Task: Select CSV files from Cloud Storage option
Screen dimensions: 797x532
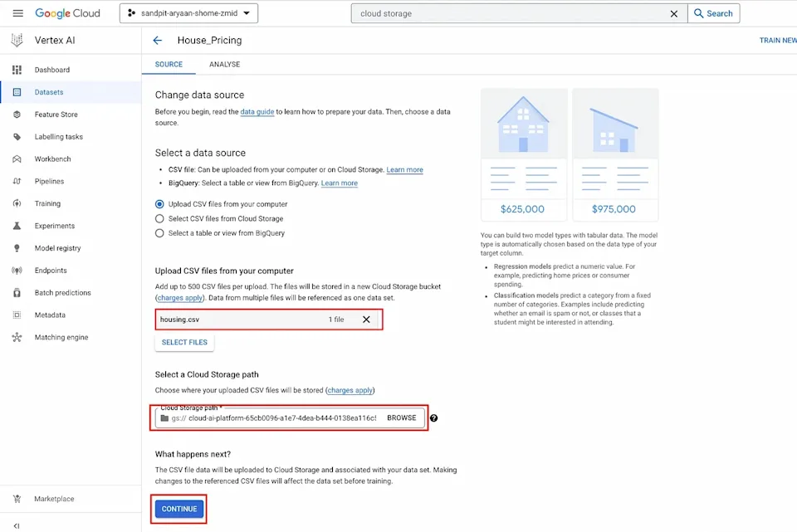Action: (x=159, y=218)
